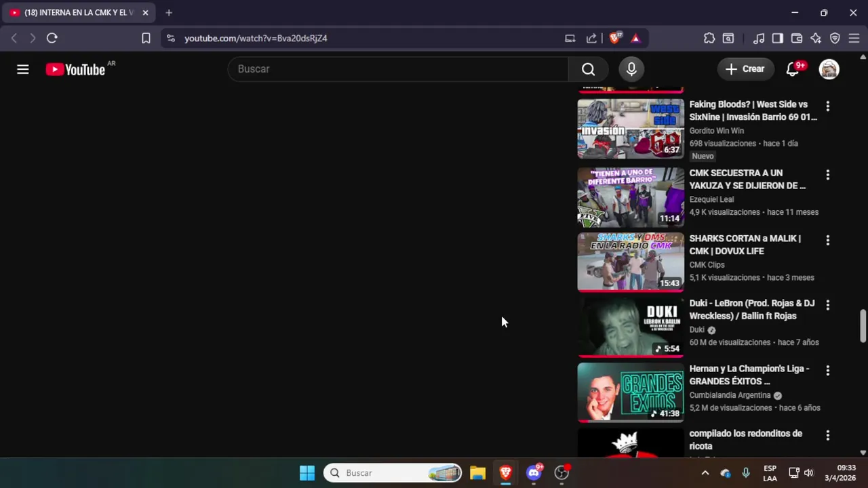
Task: Open Brave playlist music note icon
Action: click(x=759, y=38)
